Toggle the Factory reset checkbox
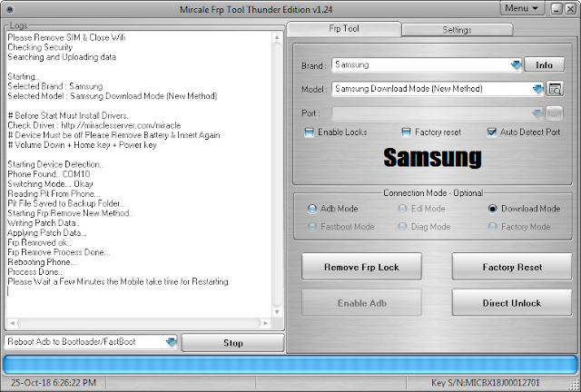Viewport: 581px width, 392px height. point(406,132)
